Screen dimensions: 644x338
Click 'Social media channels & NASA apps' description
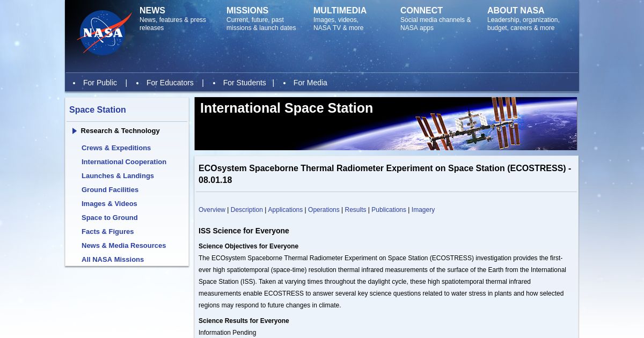(x=436, y=24)
